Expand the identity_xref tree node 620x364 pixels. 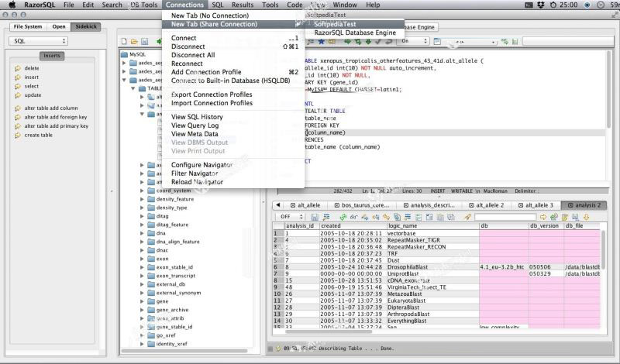click(142, 344)
